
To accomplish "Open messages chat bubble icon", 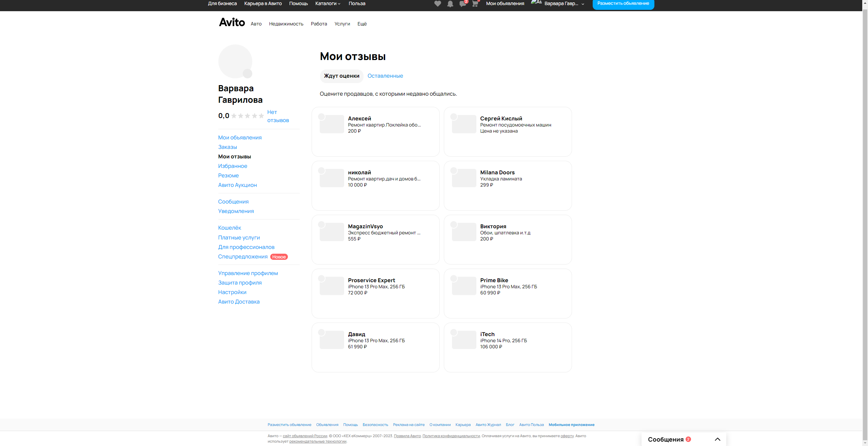I will pyautogui.click(x=462, y=4).
